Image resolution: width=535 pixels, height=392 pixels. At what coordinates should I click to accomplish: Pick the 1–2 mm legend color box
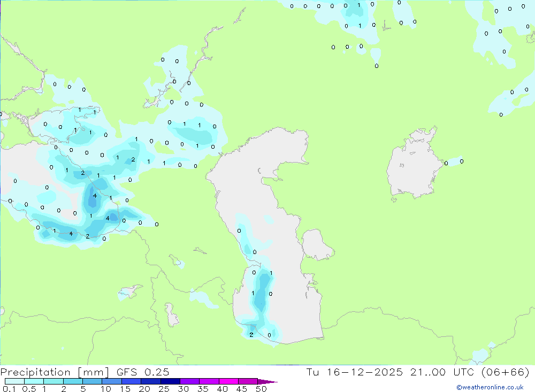click(x=53, y=381)
